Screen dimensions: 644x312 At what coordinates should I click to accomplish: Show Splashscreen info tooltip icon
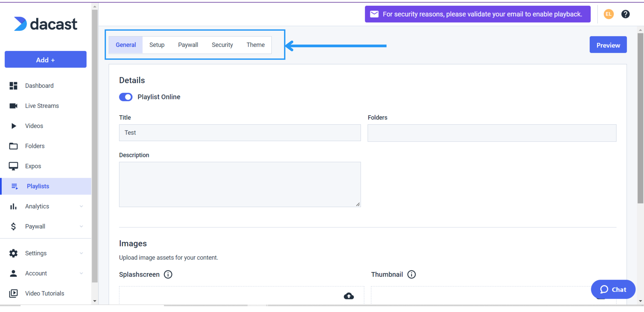tap(168, 275)
